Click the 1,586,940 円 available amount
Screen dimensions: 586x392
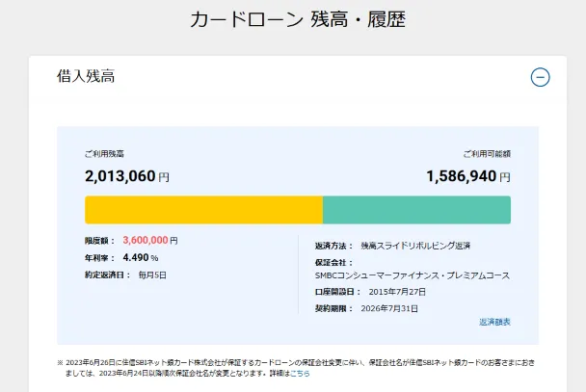click(468, 176)
